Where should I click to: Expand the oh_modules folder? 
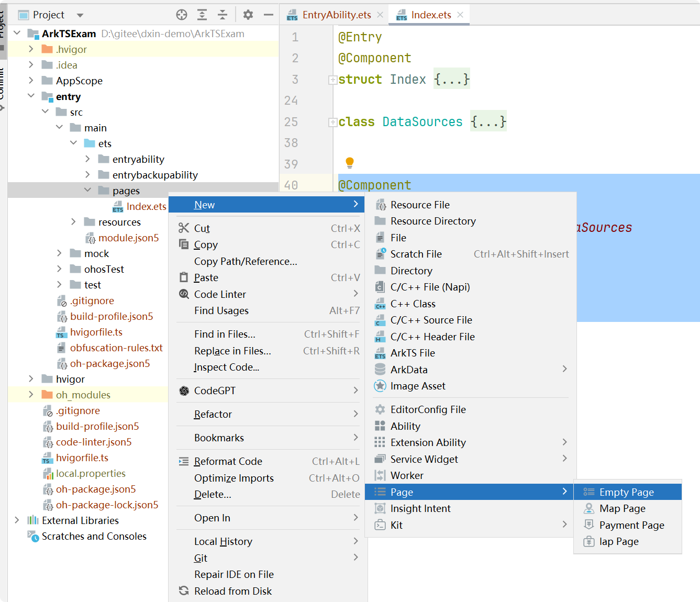click(31, 394)
